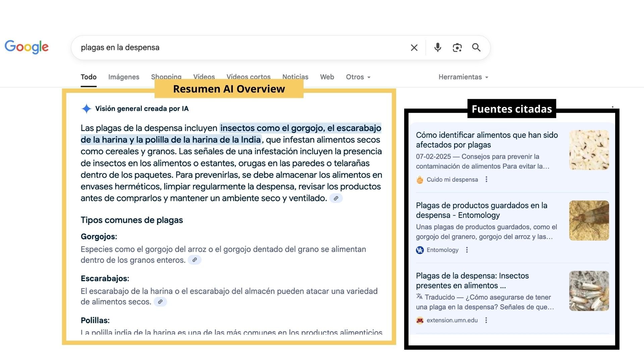Click the 'Entomology' source name

click(442, 250)
